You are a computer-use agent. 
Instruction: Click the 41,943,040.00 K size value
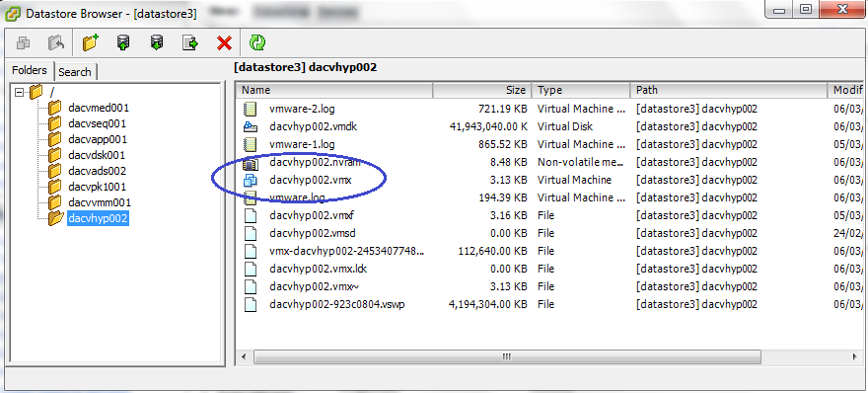click(x=487, y=126)
